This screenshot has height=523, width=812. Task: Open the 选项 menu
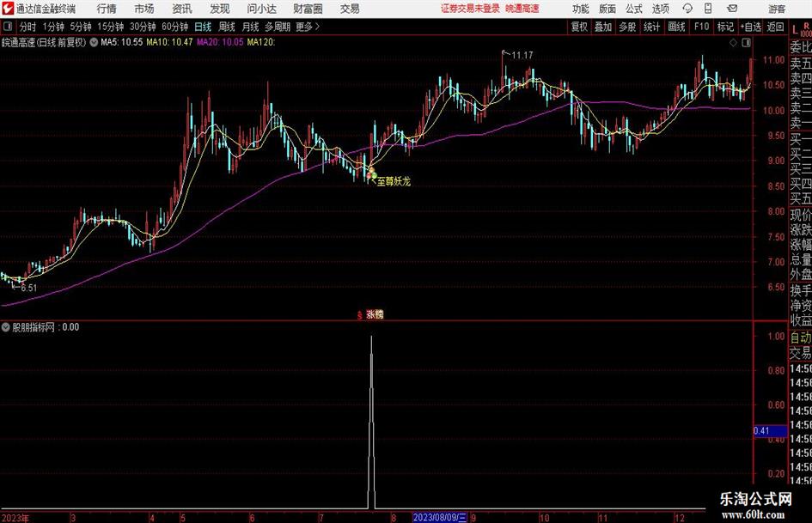point(661,9)
